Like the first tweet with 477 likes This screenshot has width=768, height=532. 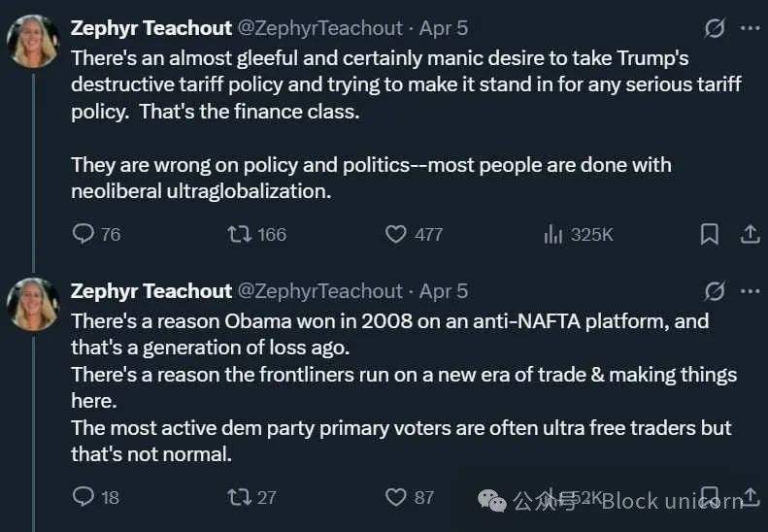pos(395,234)
